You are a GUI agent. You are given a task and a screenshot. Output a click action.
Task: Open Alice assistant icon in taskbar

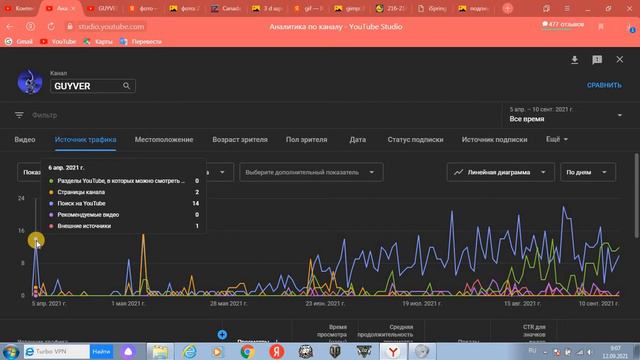[128, 351]
